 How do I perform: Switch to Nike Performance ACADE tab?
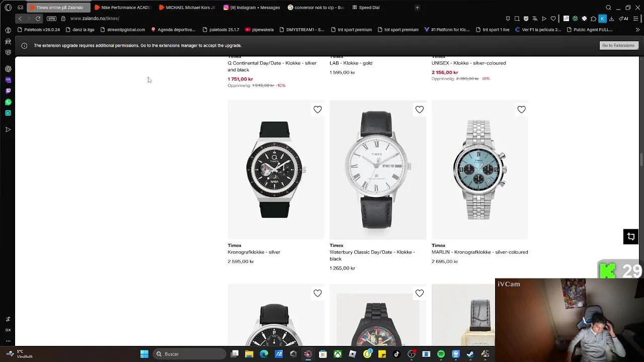point(123,8)
